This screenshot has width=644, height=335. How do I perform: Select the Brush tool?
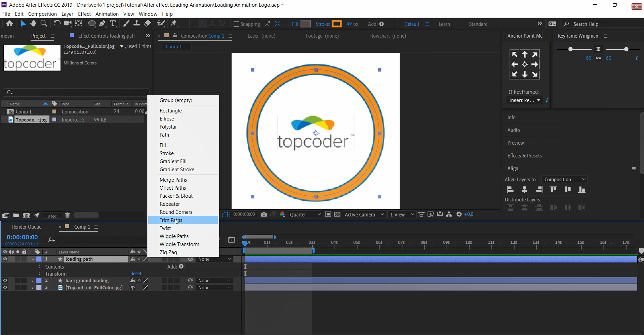point(126,23)
